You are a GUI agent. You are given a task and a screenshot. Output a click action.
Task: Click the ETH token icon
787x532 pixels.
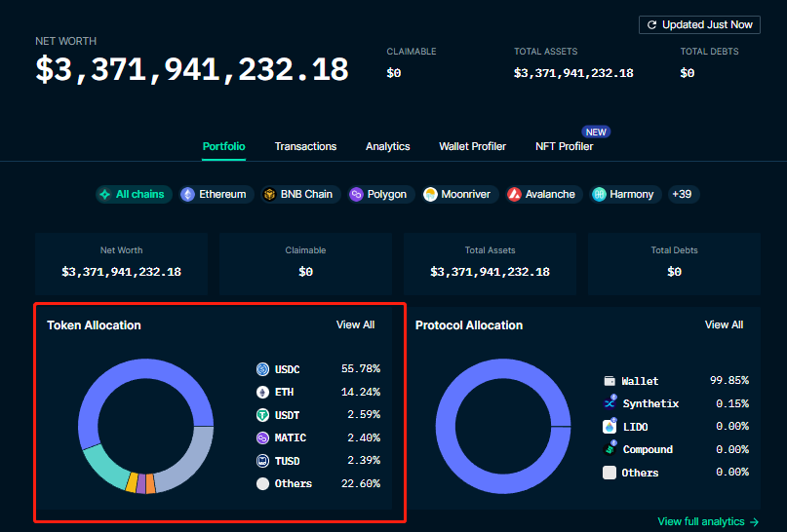[262, 392]
